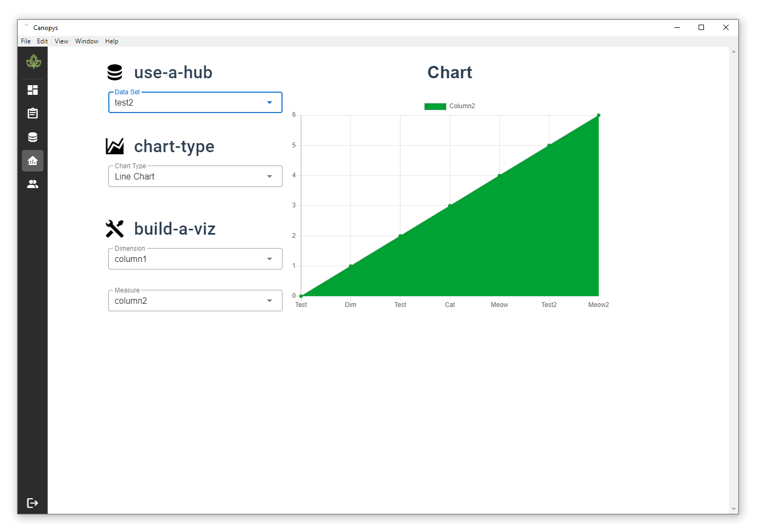The image size is (764, 532).
Task: Open the Dimension dropdown showing column1
Action: (x=195, y=259)
